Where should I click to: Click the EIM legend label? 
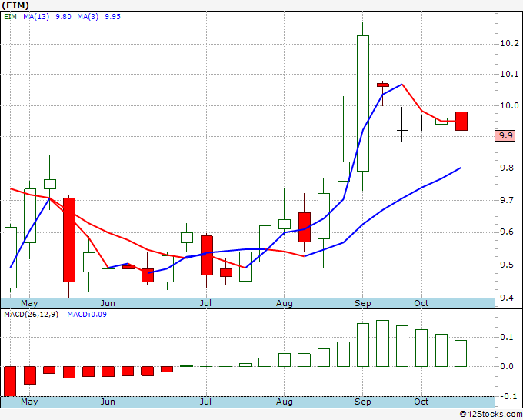click(10, 17)
